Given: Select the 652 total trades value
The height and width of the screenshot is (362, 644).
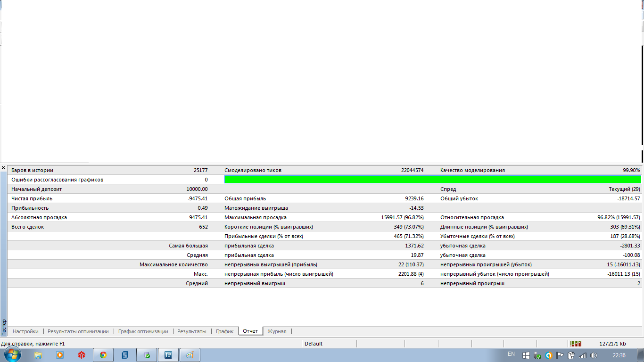Looking at the screenshot, I should point(203,227).
